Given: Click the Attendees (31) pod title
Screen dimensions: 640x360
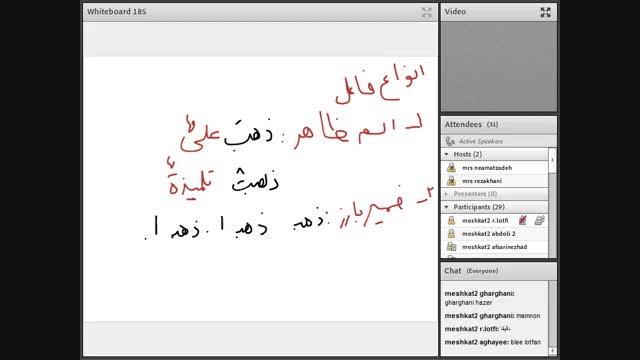Looking at the screenshot, I should pyautogui.click(x=471, y=124).
